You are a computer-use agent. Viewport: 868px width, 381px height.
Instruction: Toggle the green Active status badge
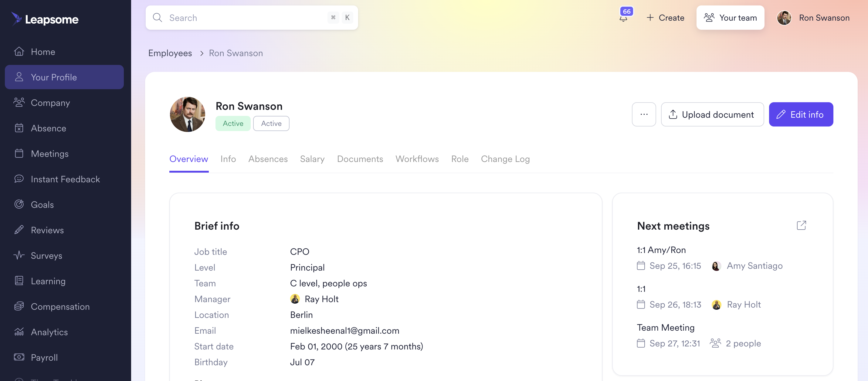(233, 123)
